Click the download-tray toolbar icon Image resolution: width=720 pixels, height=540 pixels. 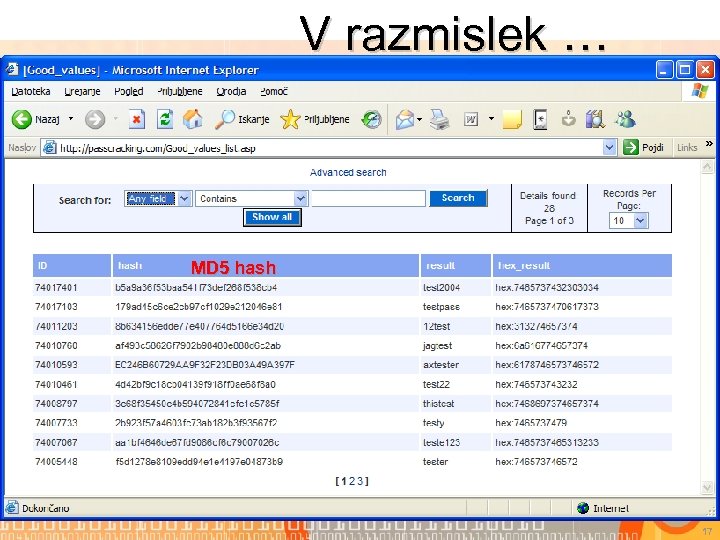(568, 119)
